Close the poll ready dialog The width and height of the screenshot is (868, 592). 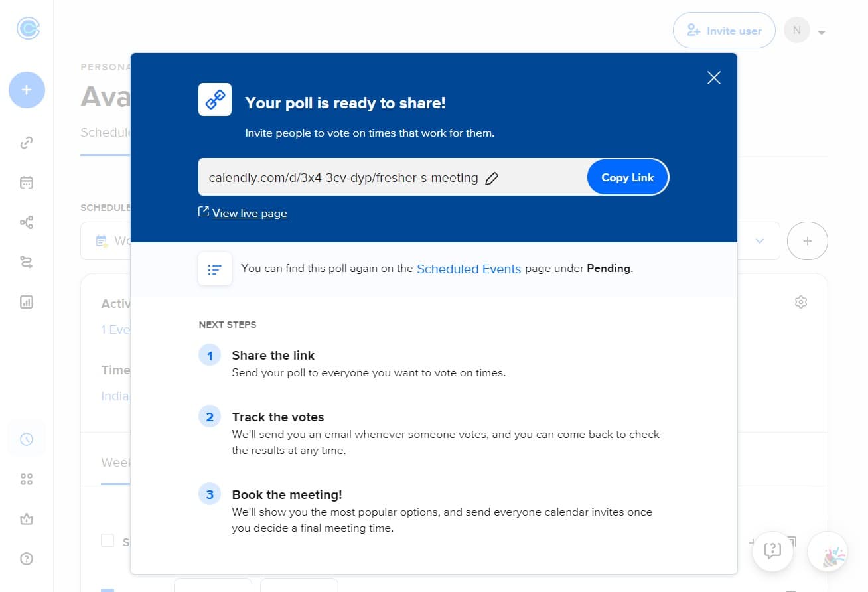pyautogui.click(x=713, y=78)
